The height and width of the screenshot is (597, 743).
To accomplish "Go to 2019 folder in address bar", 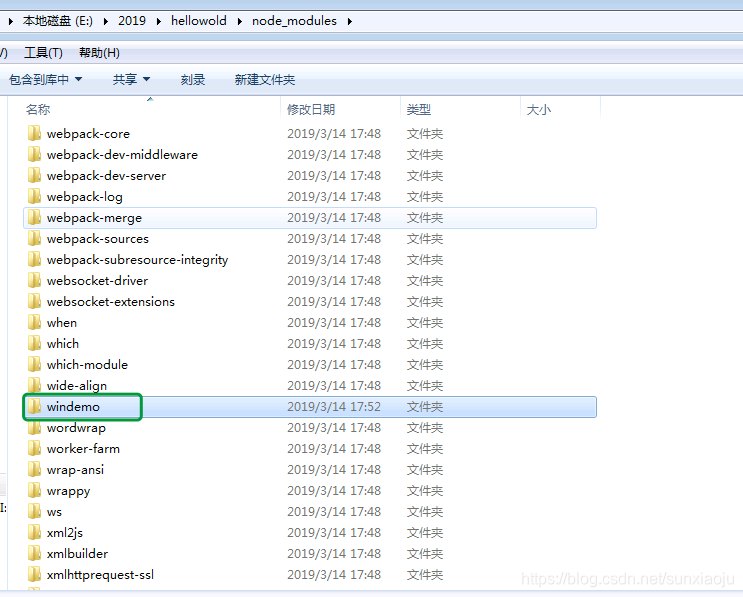I will [132, 21].
